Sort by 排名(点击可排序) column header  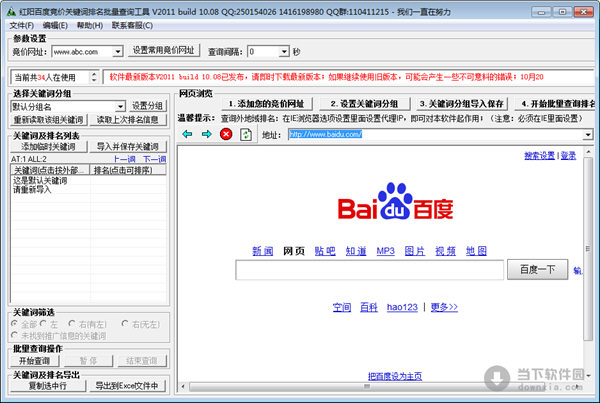click(128, 170)
